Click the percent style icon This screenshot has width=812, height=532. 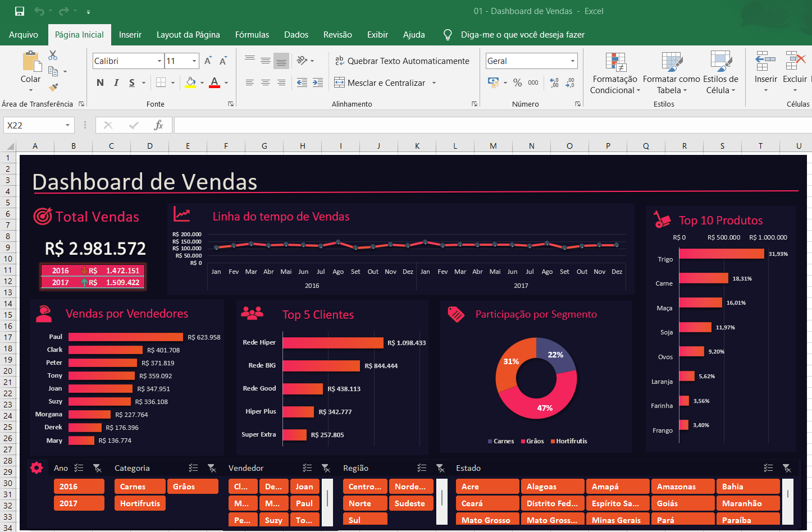tap(517, 82)
